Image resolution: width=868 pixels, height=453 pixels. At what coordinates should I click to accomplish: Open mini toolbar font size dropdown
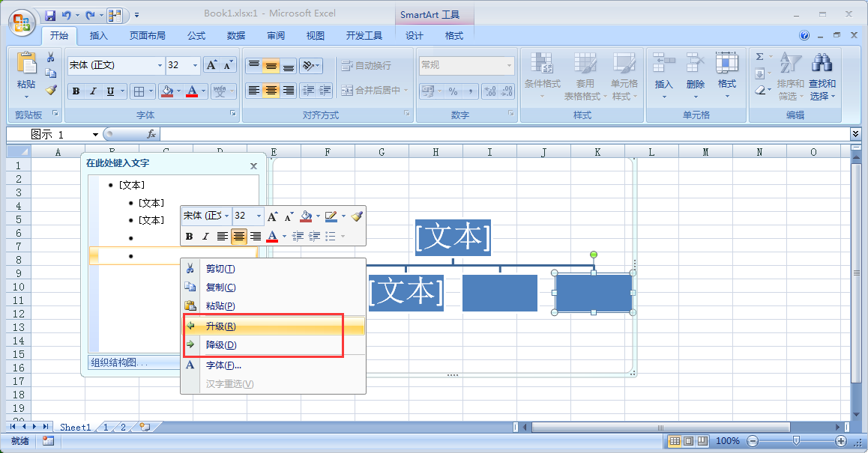point(259,216)
